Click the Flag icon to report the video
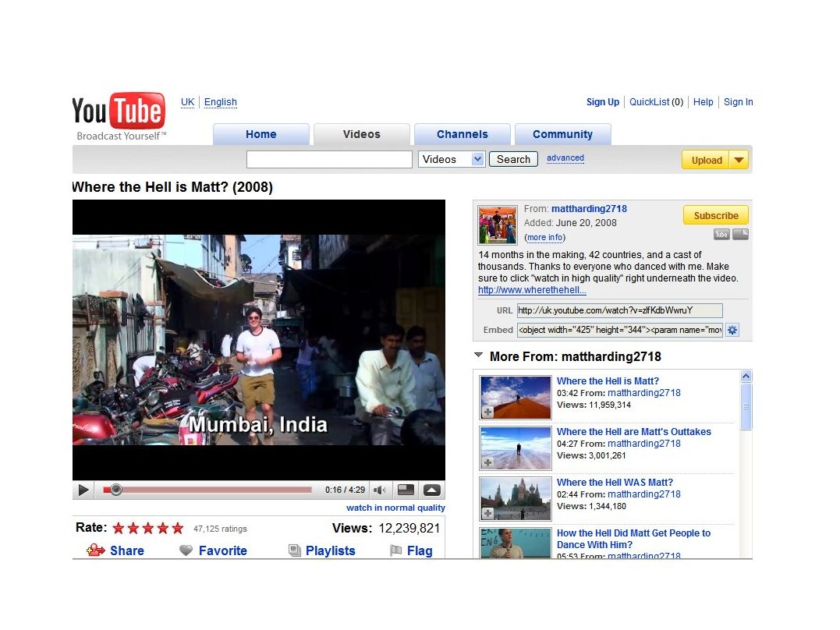The image size is (840, 630). point(396,550)
